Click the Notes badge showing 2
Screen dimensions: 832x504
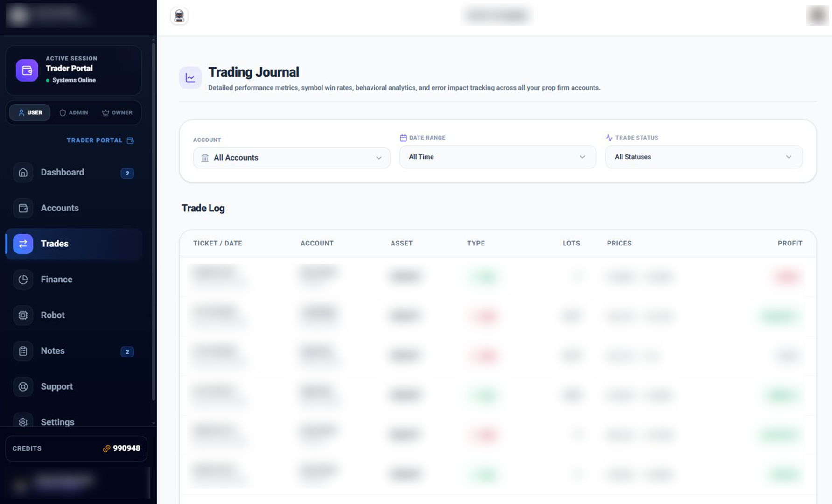(x=127, y=352)
